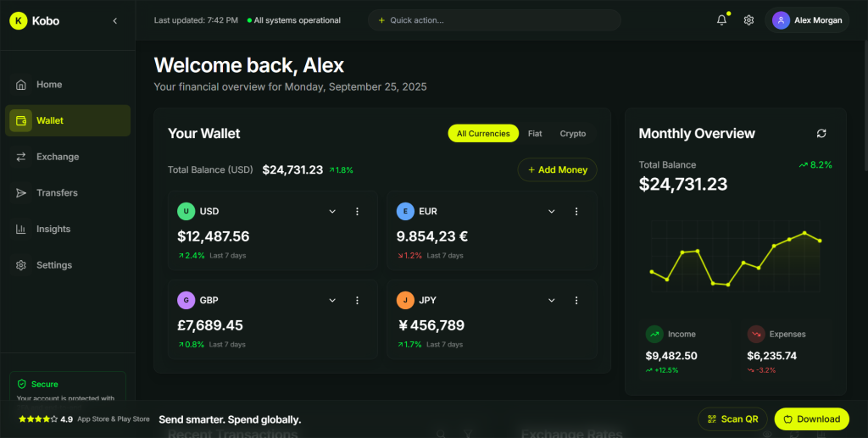Open the USD card three-dot menu

(x=357, y=211)
